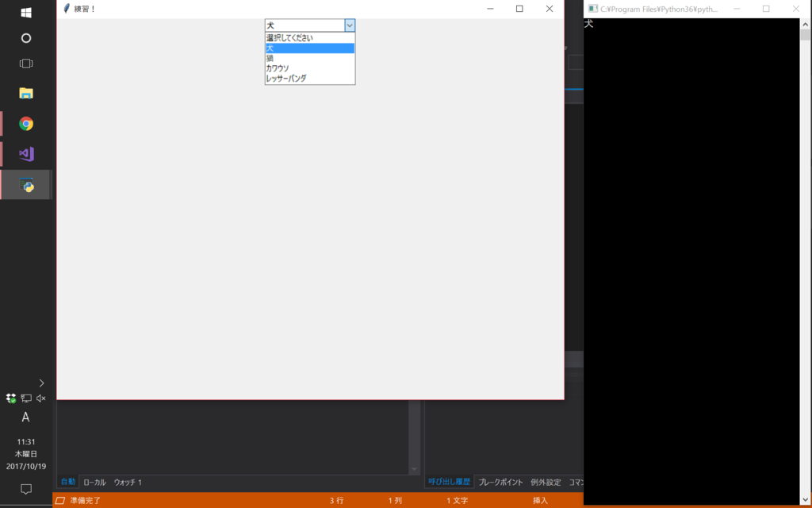
Task: Click the 1 列 column indicator
Action: tap(395, 500)
